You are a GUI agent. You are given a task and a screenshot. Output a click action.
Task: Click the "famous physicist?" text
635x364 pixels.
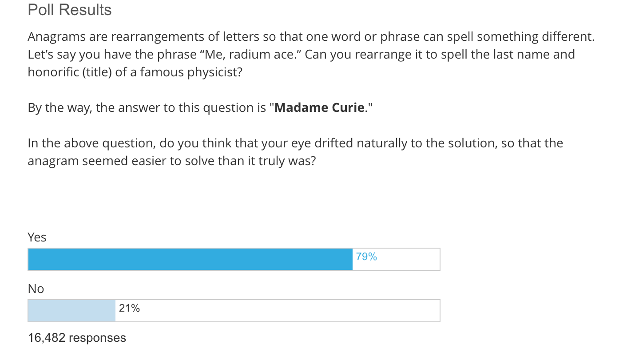(x=191, y=72)
